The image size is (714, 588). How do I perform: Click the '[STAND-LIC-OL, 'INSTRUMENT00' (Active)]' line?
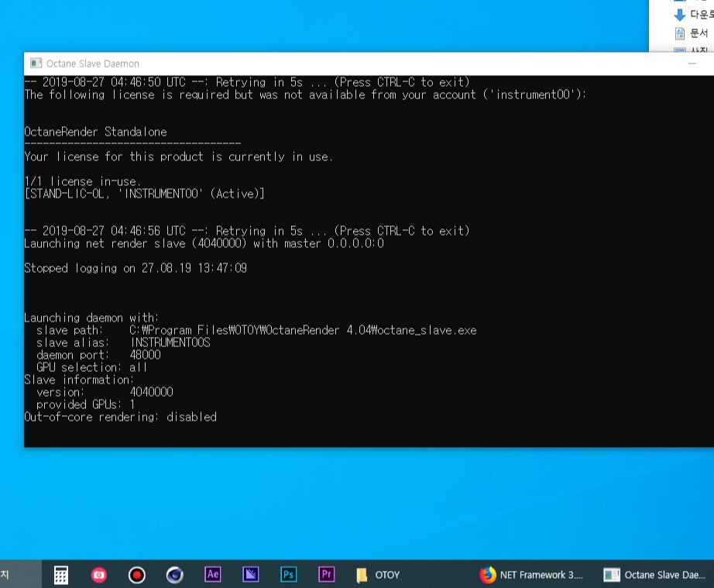[144, 194]
